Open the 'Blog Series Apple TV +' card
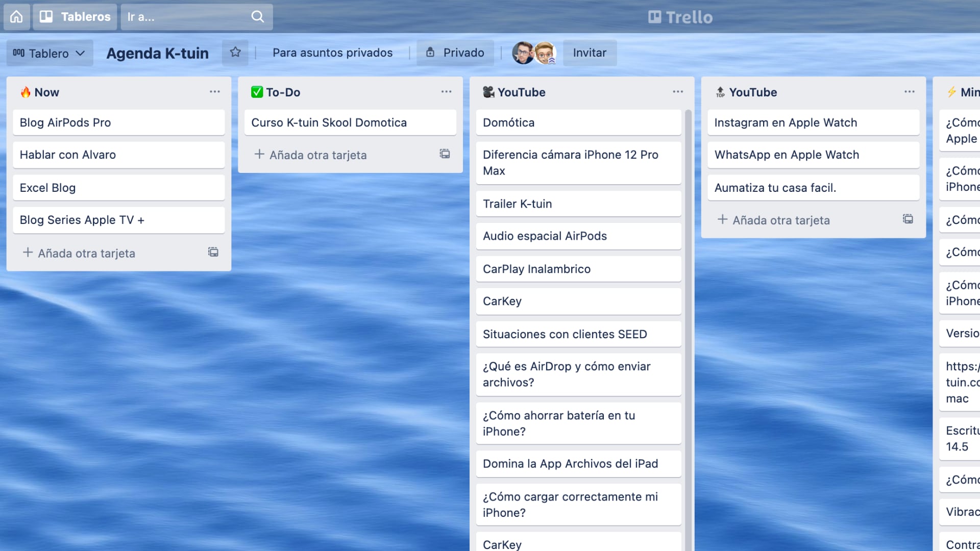This screenshot has height=551, width=980. click(x=118, y=220)
